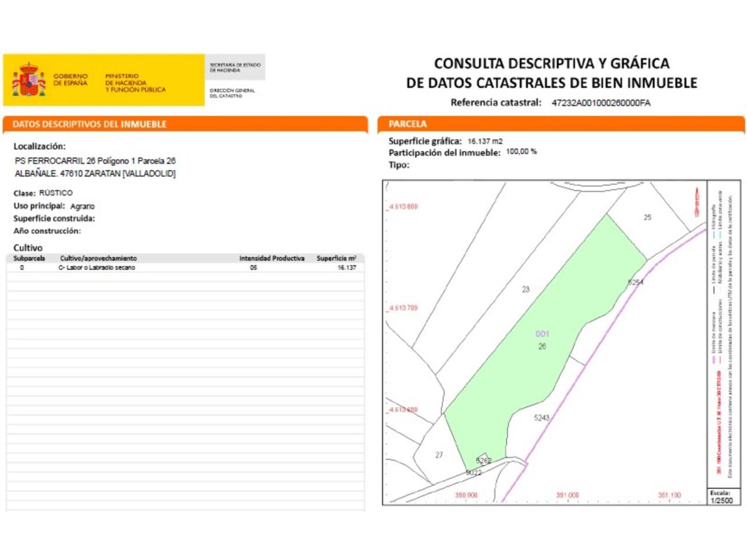The image size is (747, 560).
Task: Select parcel 27 on the map
Action: [x=438, y=455]
